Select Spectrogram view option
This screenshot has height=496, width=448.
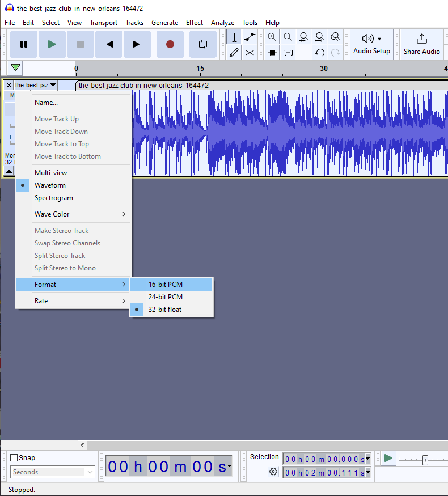(54, 198)
